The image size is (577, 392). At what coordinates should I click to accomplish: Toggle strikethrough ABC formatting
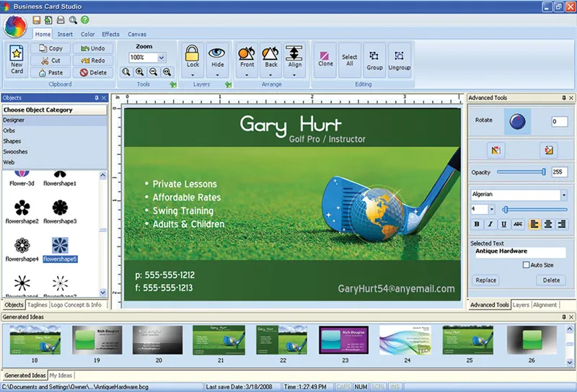pyautogui.click(x=518, y=224)
